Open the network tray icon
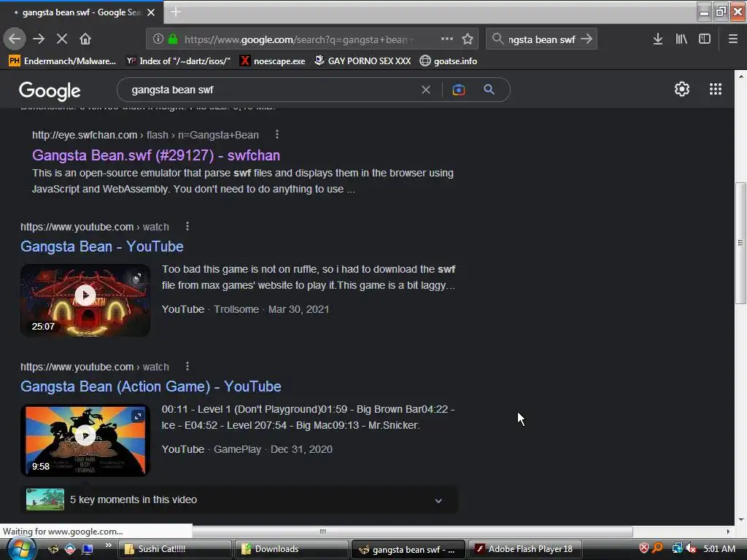 (677, 548)
